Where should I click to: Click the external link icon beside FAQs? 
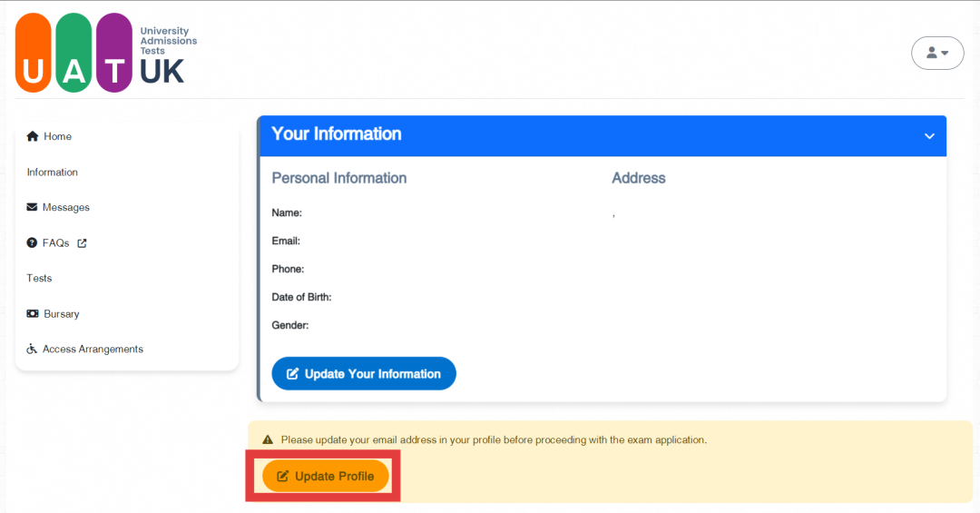coord(82,243)
